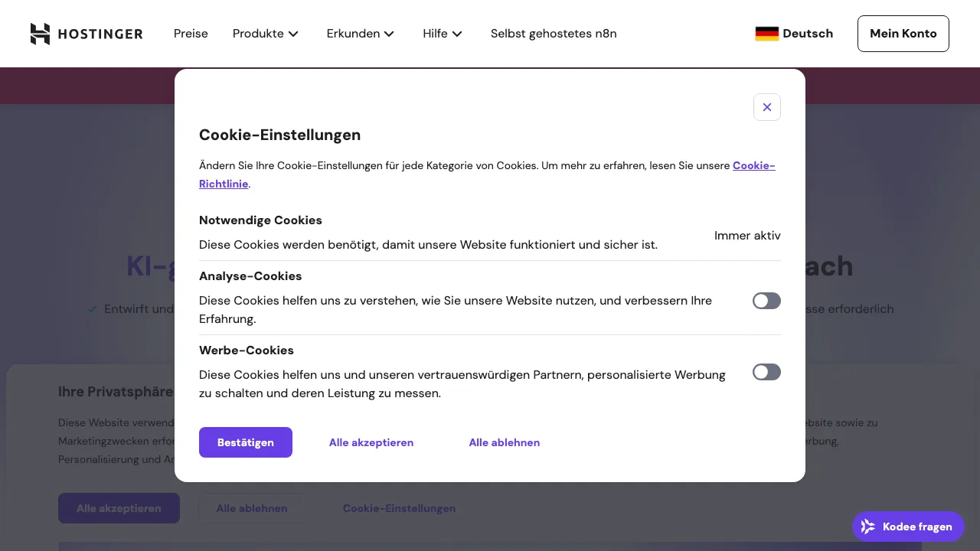
Task: Expand the Erkunden dropdown
Action: 360,34
